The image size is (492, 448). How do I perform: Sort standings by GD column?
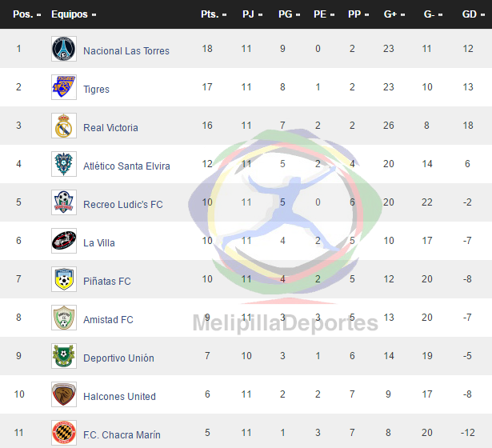point(473,14)
